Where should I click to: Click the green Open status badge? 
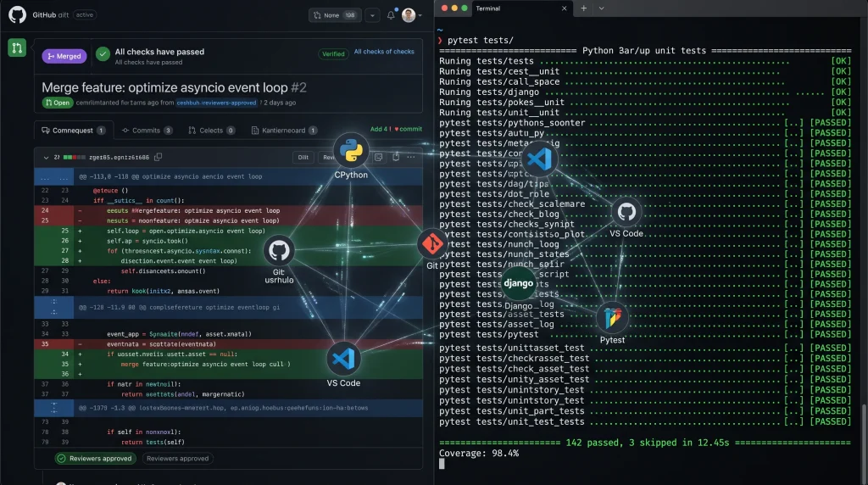[x=58, y=103]
